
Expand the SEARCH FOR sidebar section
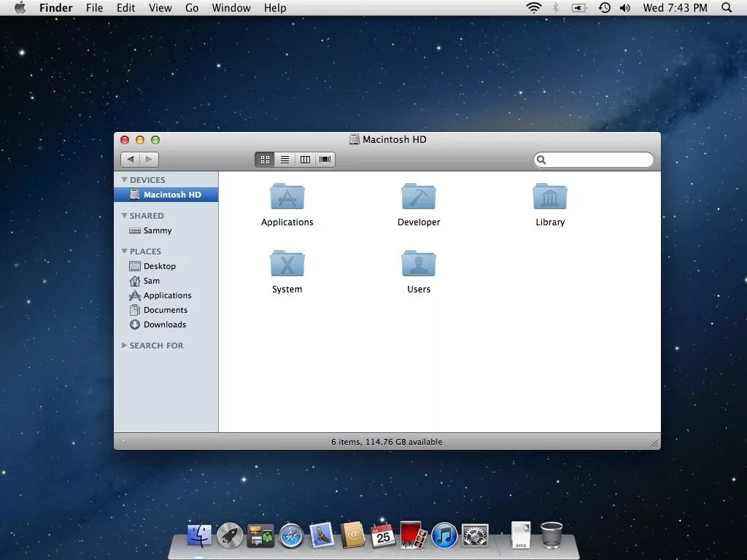pos(124,345)
